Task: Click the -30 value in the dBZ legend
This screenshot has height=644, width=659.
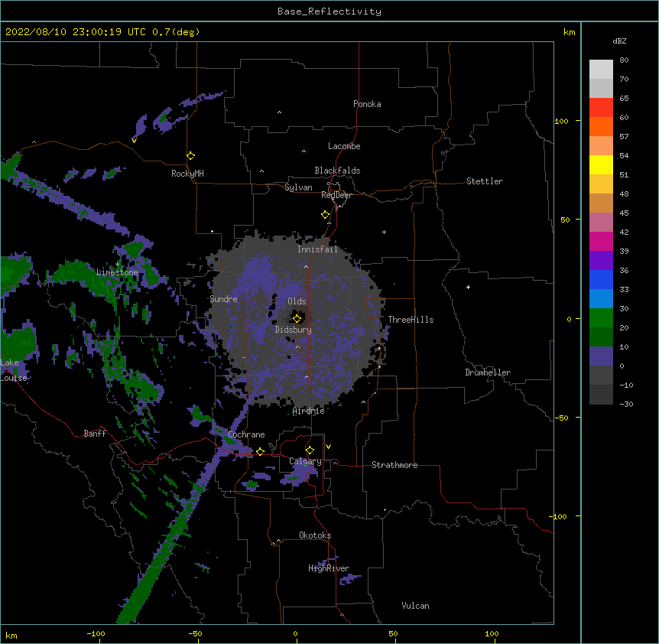Action: pyautogui.click(x=626, y=404)
